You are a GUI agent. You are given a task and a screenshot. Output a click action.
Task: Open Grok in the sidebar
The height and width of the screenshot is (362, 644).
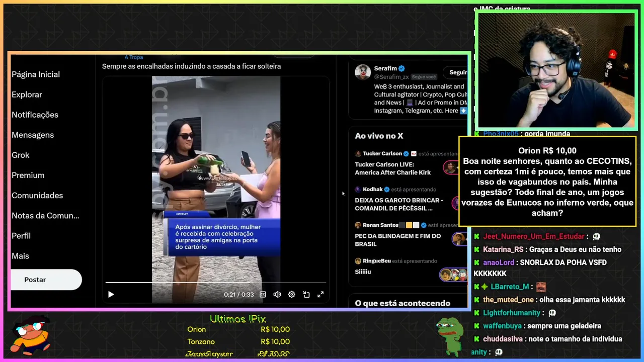tap(21, 155)
